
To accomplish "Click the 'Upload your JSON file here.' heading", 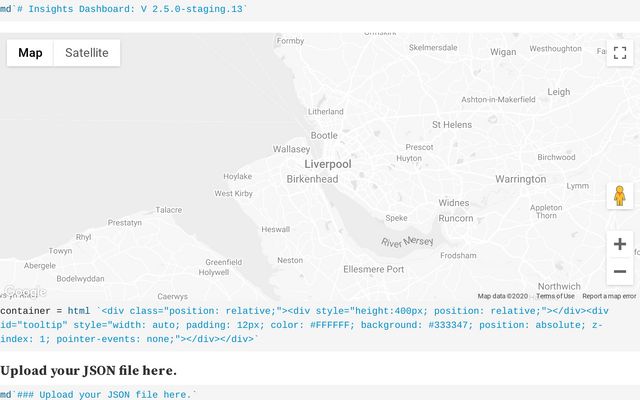I will (x=89, y=371).
